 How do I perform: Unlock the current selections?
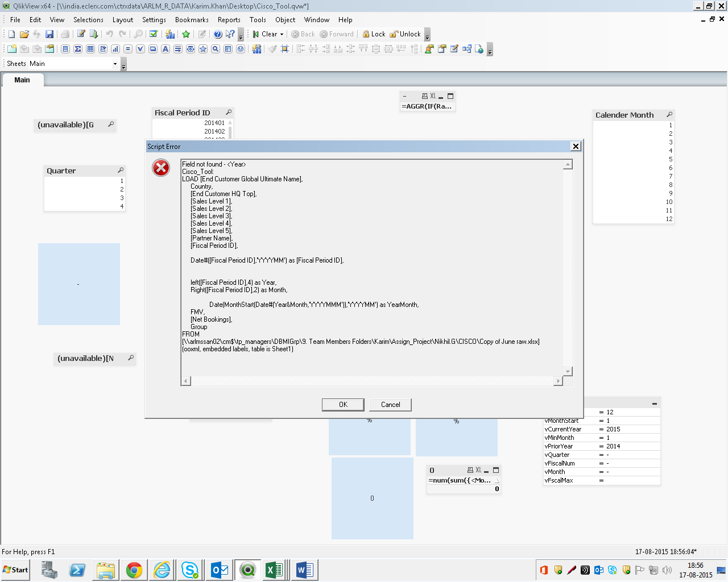(x=406, y=34)
